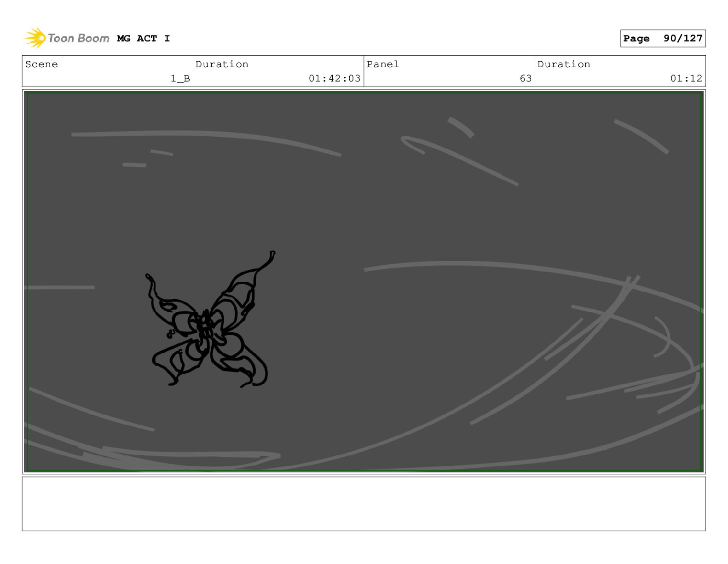The width and height of the screenshot is (728, 564).
Task: Click the panel number '63'
Action: pyautogui.click(x=526, y=79)
